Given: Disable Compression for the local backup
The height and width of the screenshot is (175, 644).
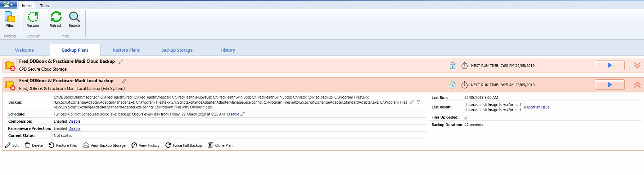Looking at the screenshot, I should tap(74, 122).
